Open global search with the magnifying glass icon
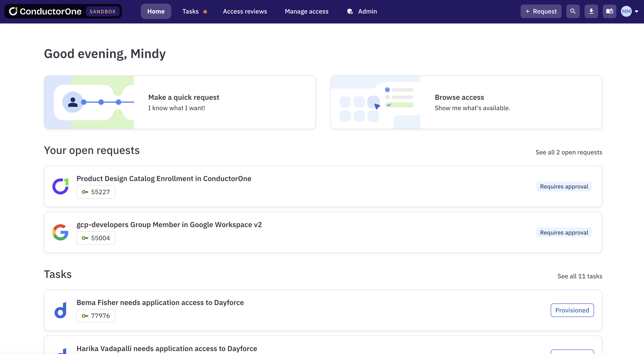Image resolution: width=644 pixels, height=354 pixels. pyautogui.click(x=573, y=11)
